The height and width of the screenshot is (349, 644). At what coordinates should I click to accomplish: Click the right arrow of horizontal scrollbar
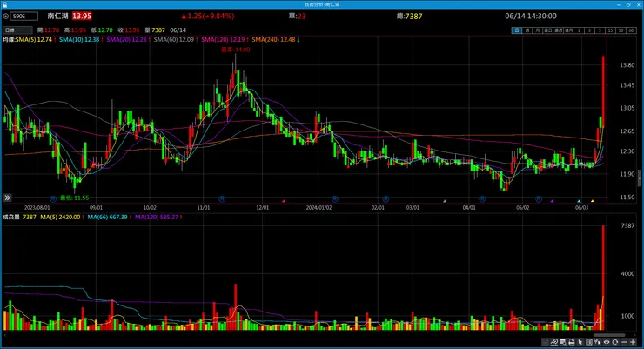point(635,335)
